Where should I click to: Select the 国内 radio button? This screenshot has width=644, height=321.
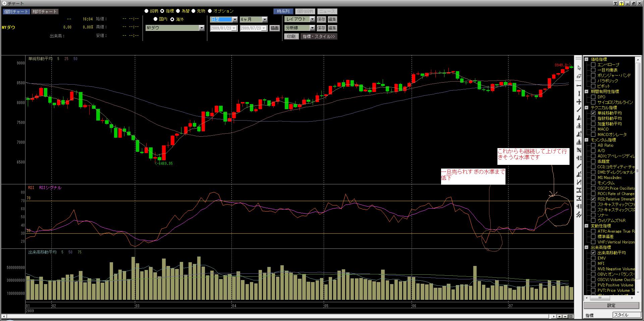156,19
